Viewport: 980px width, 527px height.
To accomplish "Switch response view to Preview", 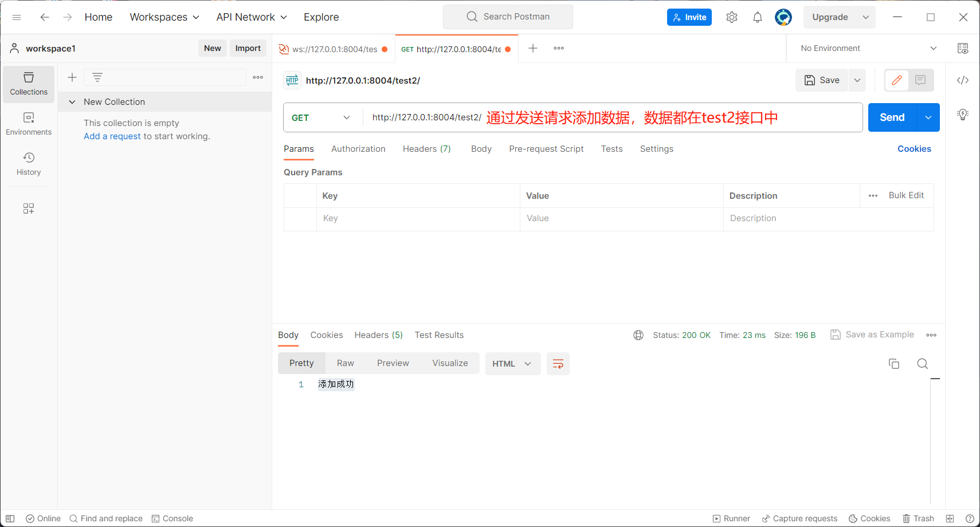I will (393, 363).
